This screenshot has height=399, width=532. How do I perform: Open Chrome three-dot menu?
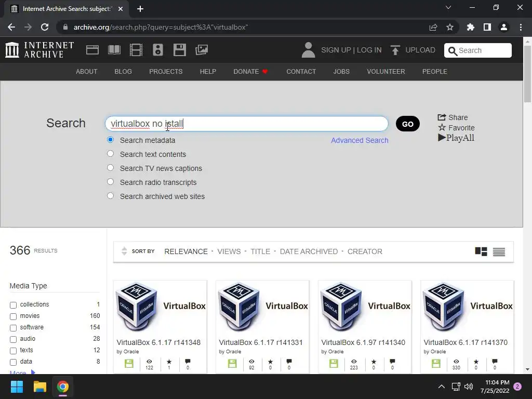pyautogui.click(x=521, y=27)
